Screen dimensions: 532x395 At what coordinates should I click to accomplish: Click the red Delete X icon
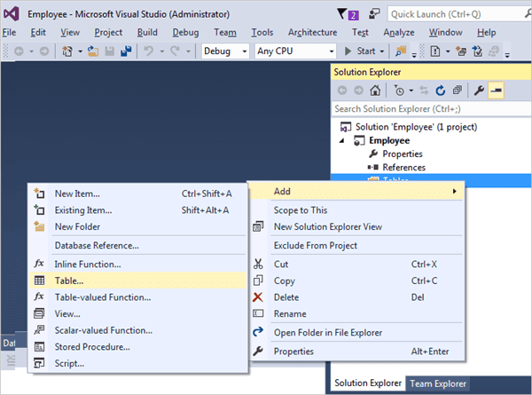(258, 297)
